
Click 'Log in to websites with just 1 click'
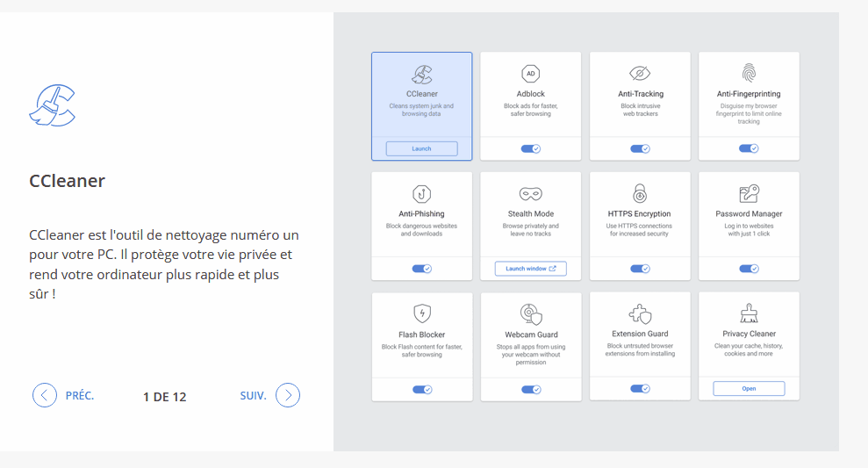tap(749, 230)
